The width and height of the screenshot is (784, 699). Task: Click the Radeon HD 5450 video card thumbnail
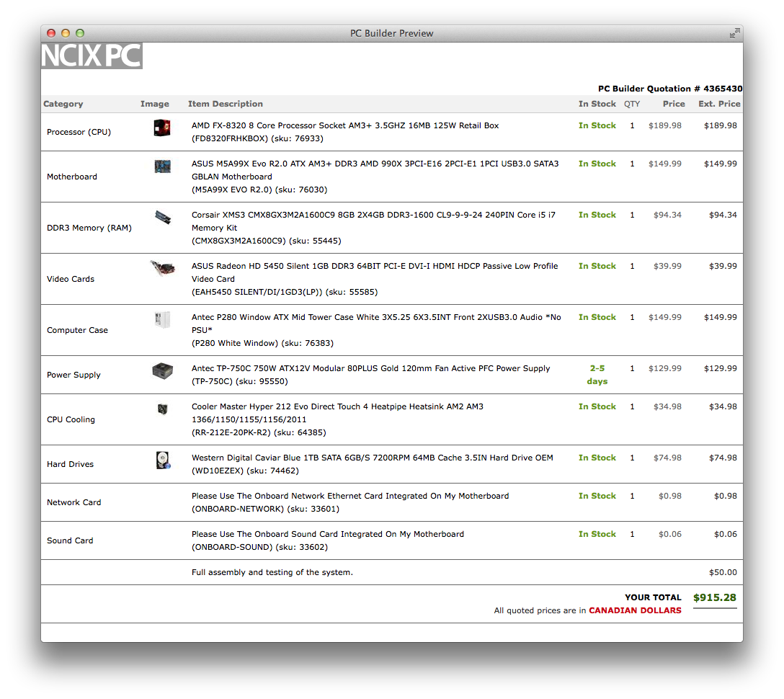pyautogui.click(x=163, y=268)
